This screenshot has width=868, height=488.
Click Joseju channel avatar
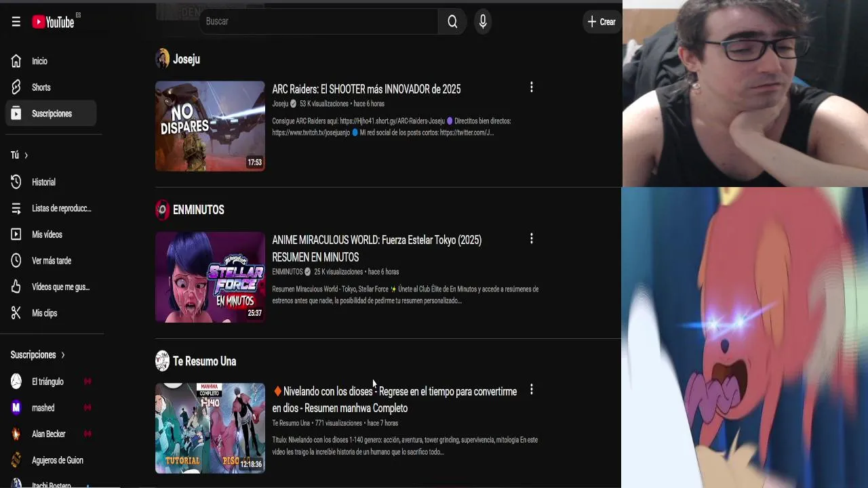(162, 59)
